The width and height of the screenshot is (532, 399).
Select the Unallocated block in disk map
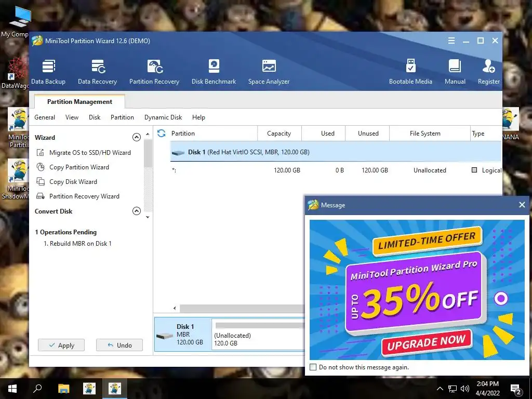[259, 335]
